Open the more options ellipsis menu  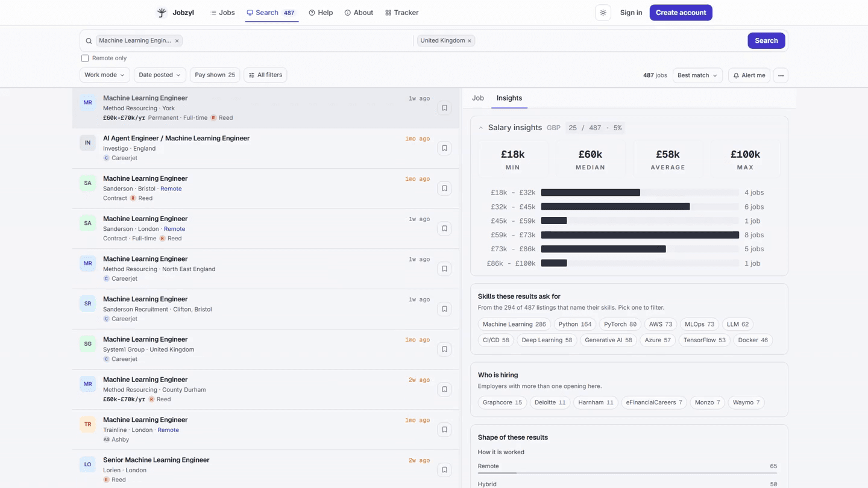781,75
